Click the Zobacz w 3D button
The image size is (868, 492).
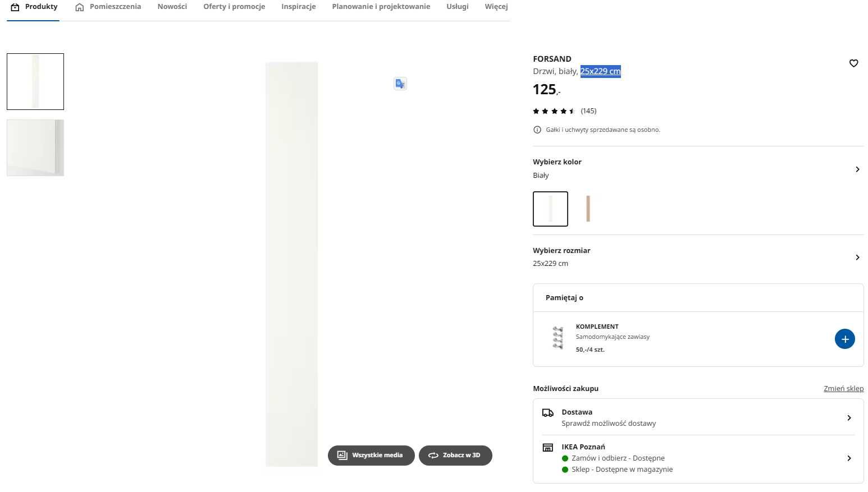(x=455, y=456)
